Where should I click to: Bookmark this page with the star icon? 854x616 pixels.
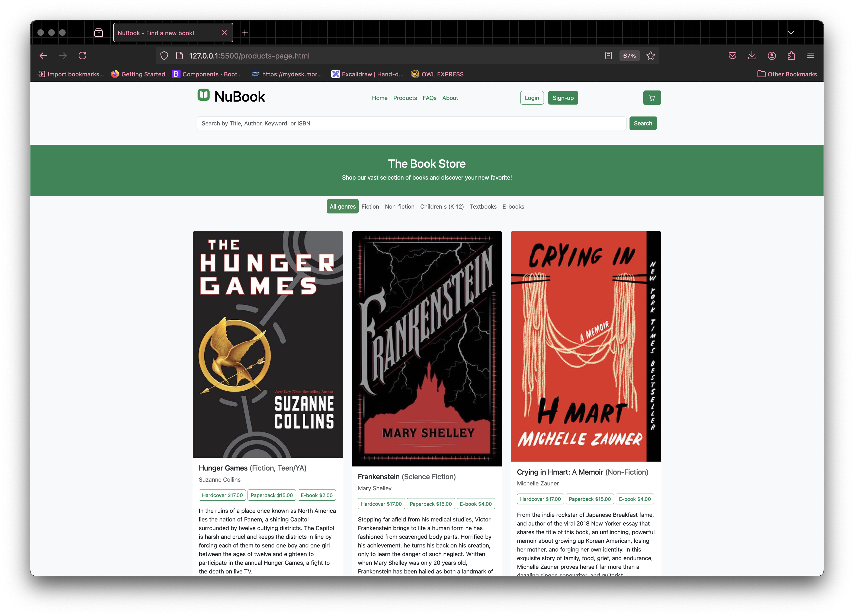click(650, 56)
